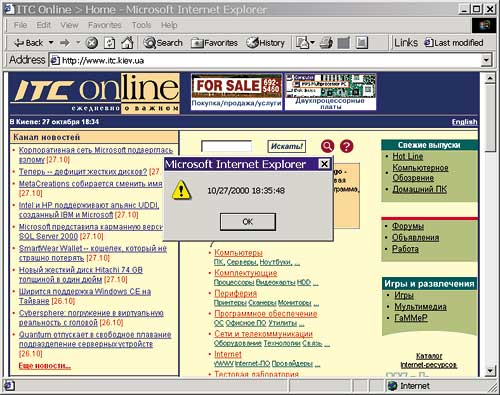Switch to the English version link

464,122
